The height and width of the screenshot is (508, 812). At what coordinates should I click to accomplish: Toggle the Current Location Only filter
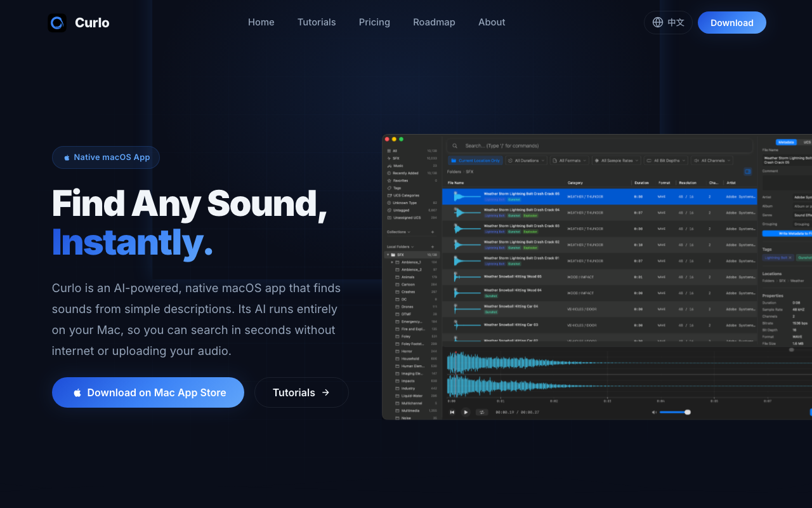[476, 161]
